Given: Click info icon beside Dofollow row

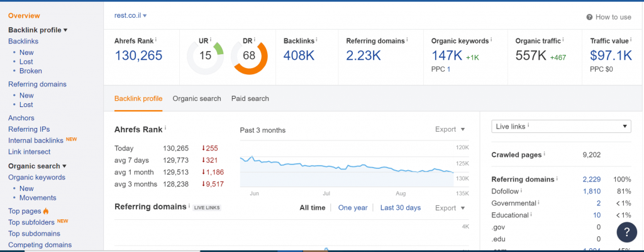Looking at the screenshot, I should (x=521, y=191).
